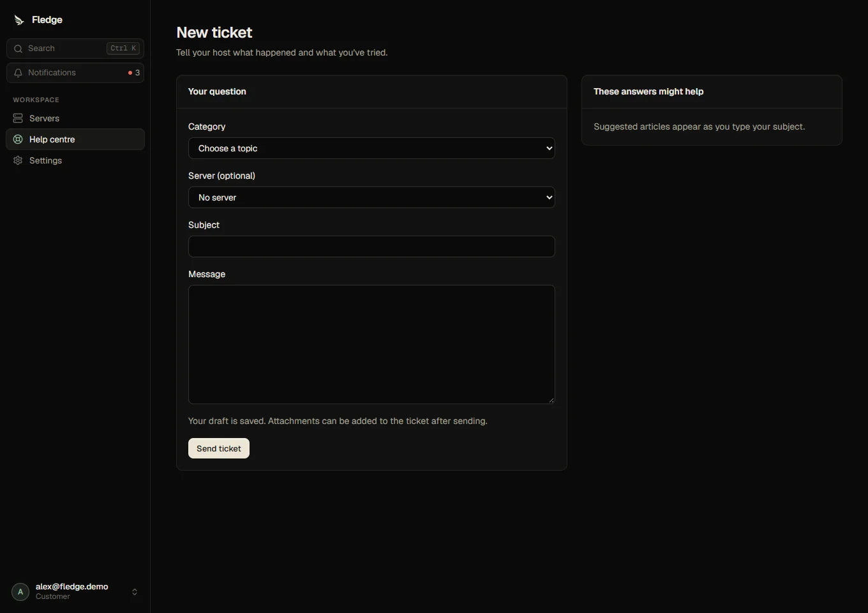Click the Help centre lifebuoy icon
Image resolution: width=868 pixels, height=613 pixels.
point(18,139)
